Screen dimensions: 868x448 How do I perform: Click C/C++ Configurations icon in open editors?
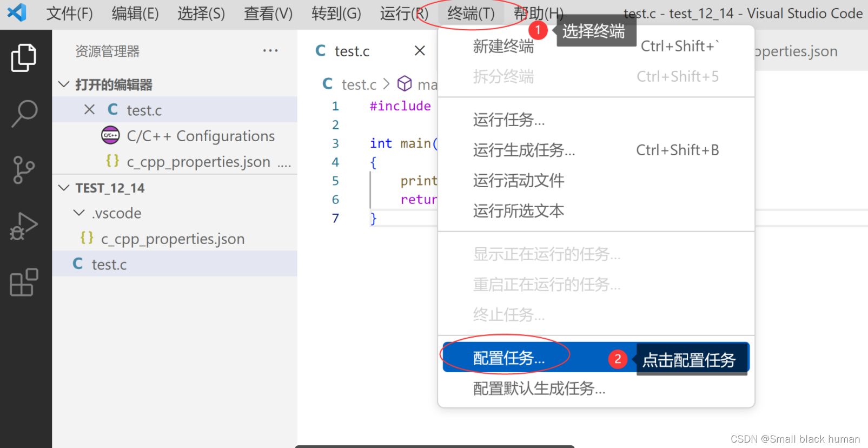pos(110,135)
